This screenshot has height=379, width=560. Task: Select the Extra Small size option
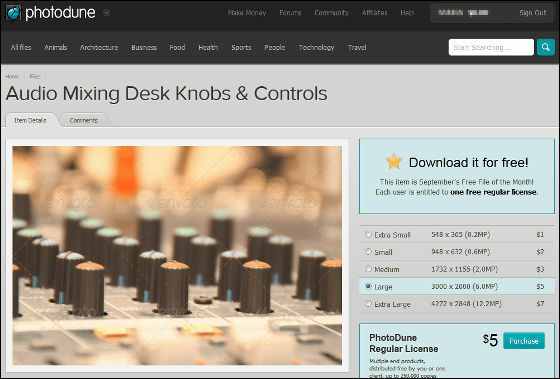368,235
